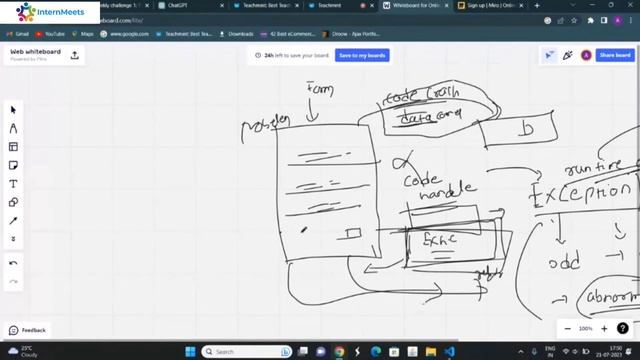Open the Windows Start menu
The image size is (640, 360).
pyautogui.click(x=190, y=351)
